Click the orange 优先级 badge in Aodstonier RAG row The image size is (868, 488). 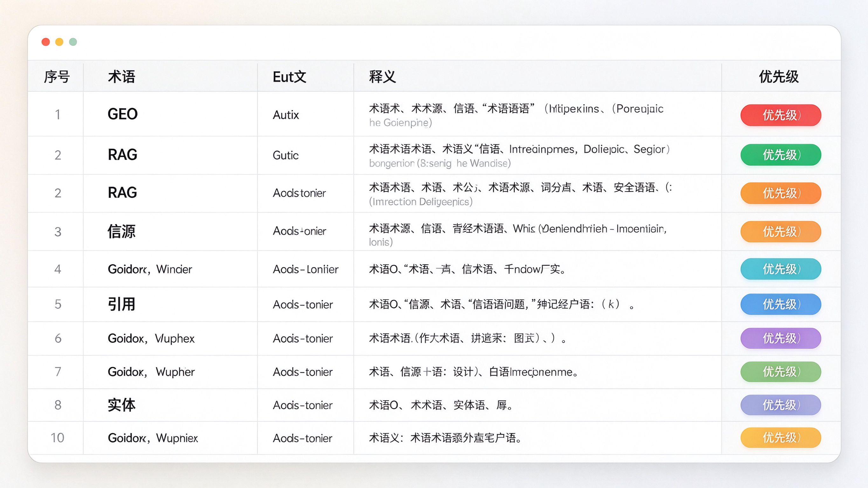[780, 193]
